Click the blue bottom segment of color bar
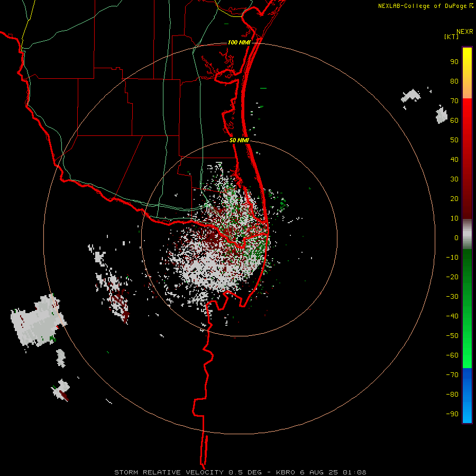This screenshot has height=476, width=476. pyautogui.click(x=467, y=396)
